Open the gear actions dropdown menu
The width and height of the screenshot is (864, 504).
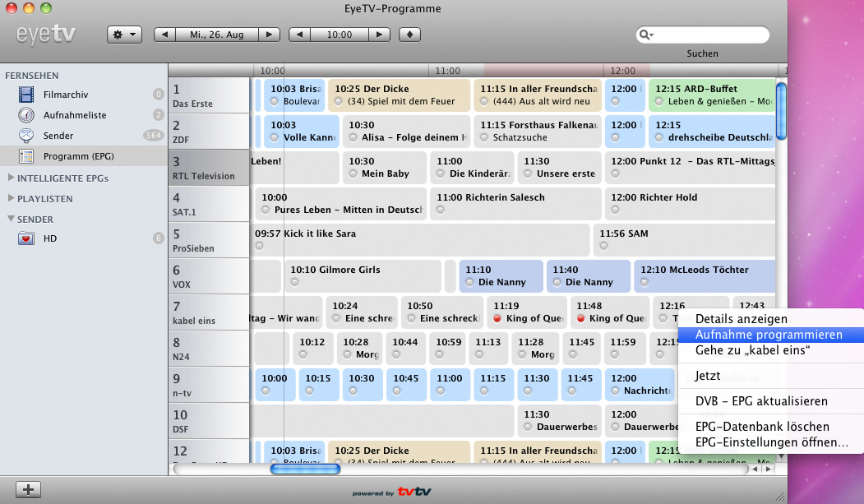tap(124, 35)
